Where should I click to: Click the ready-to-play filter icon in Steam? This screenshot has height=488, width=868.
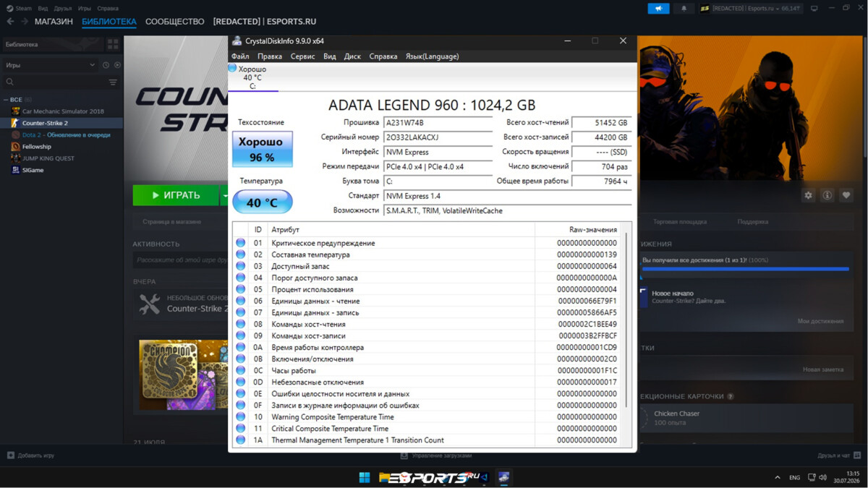(117, 65)
